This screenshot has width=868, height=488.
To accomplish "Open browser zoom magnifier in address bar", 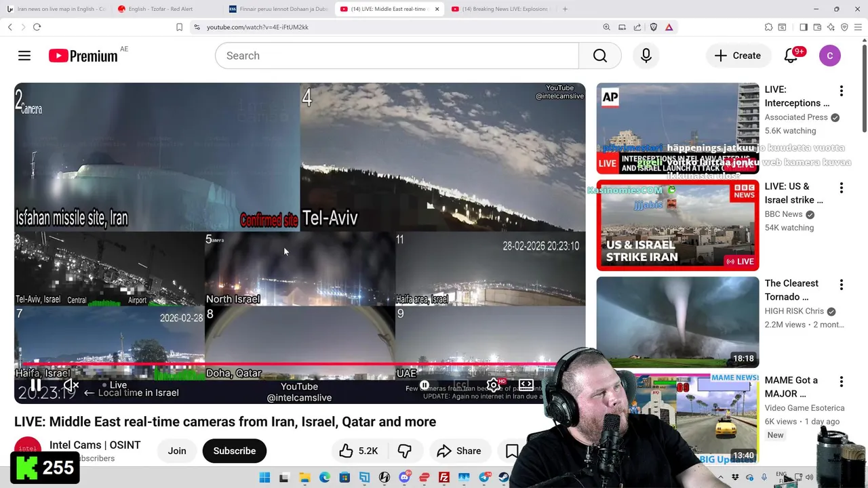I will click(x=606, y=27).
